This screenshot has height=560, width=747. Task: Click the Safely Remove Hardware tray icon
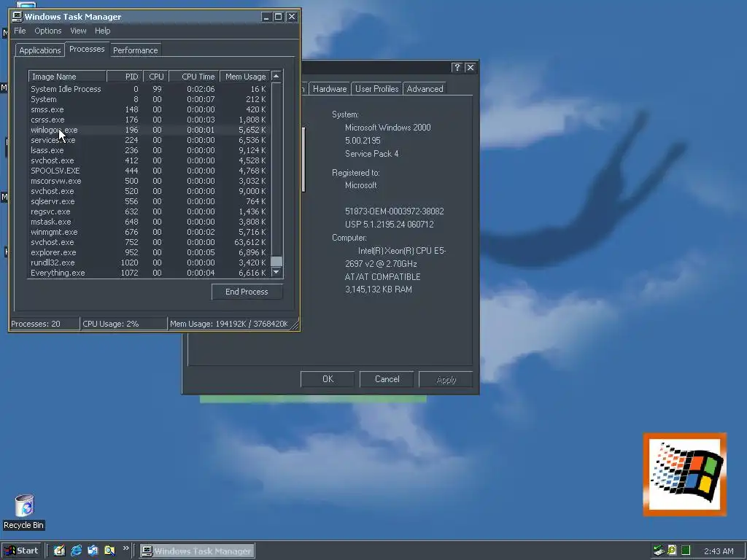[x=659, y=551]
